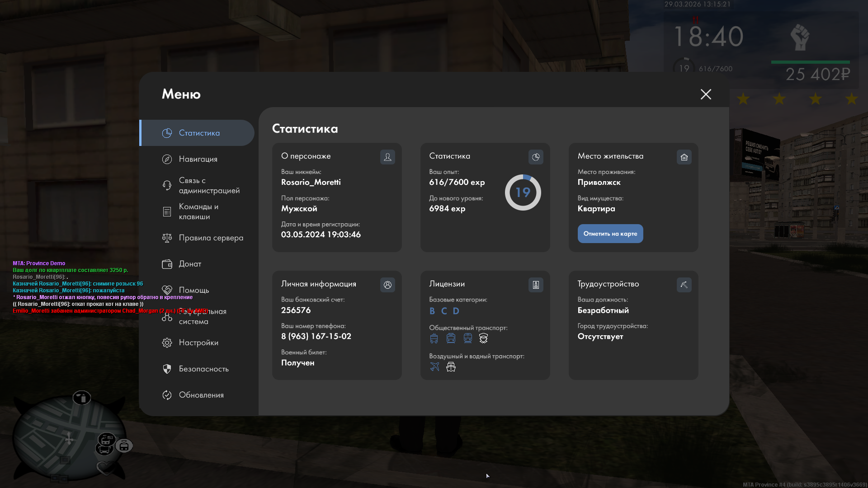Click the character profile icon in О персонаже card
Viewport: 868px width, 488px height.
pyautogui.click(x=387, y=157)
